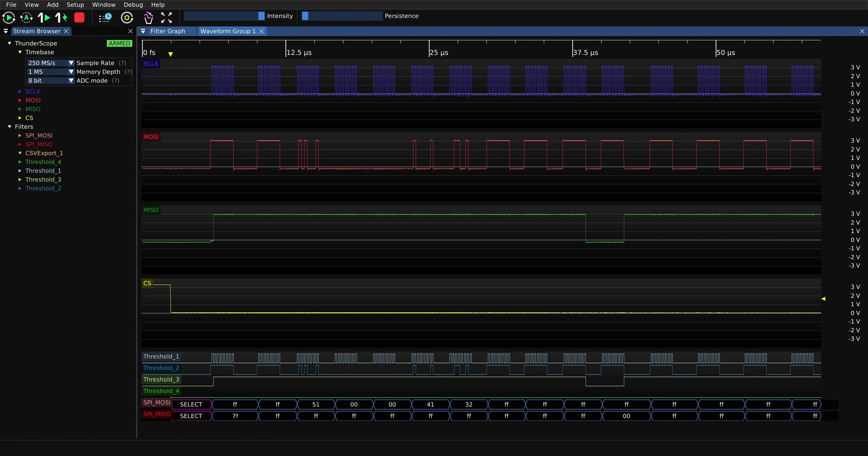Click the SPI_MISO decode row label
868x456 pixels.
(x=157, y=414)
